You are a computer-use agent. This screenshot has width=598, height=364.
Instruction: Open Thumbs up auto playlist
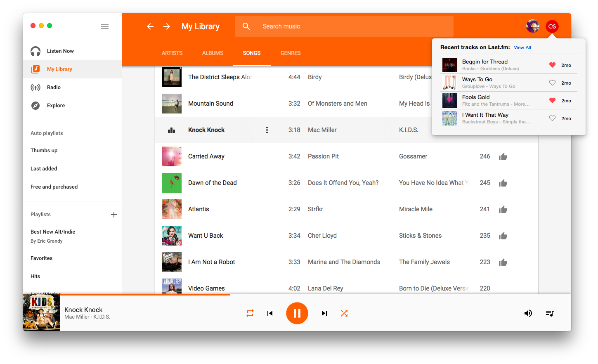click(44, 151)
